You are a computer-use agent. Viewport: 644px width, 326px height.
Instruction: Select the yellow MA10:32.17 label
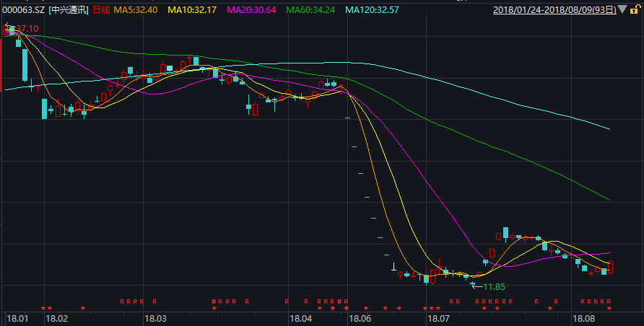pyautogui.click(x=194, y=10)
